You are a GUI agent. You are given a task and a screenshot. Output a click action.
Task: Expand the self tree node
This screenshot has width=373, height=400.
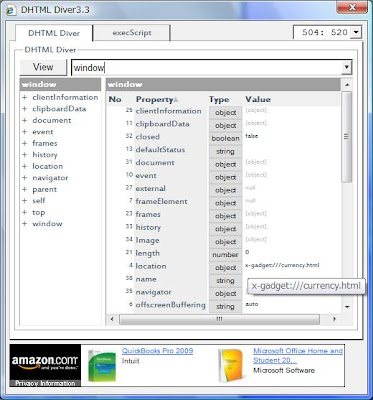24,201
